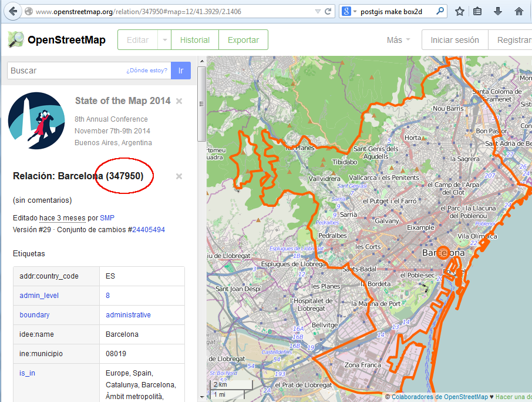
Task: Dismiss State of the Map 2014 banner
Action: coord(179,101)
